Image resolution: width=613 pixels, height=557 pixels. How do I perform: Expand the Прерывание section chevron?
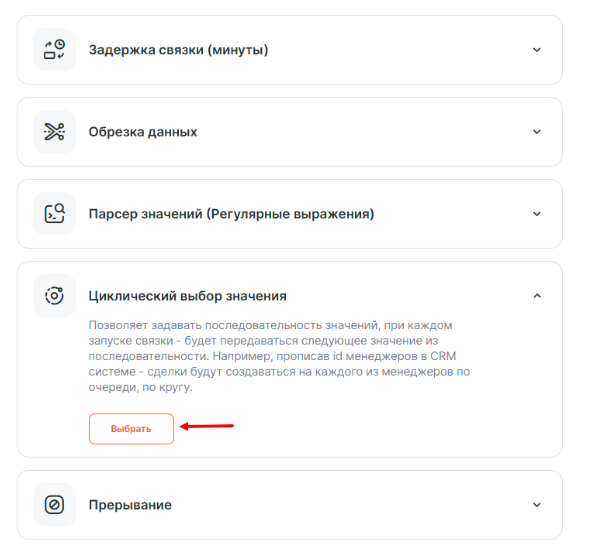point(537,505)
